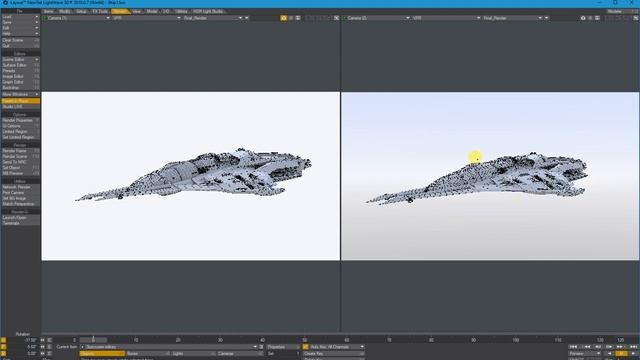Viewport: 640px width, 360px height.
Task: Open item Properties panel
Action: (x=283, y=347)
